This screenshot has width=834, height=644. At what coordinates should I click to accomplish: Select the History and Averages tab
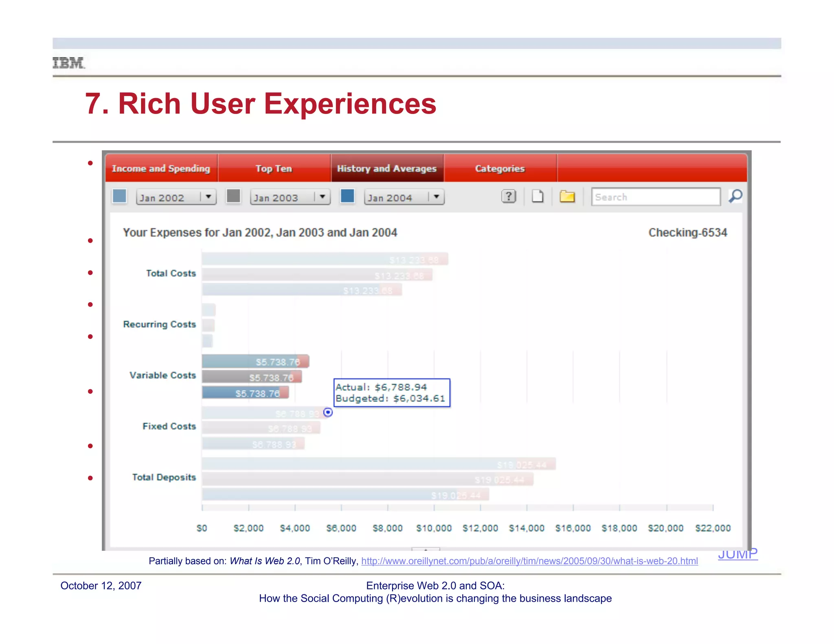click(x=387, y=169)
